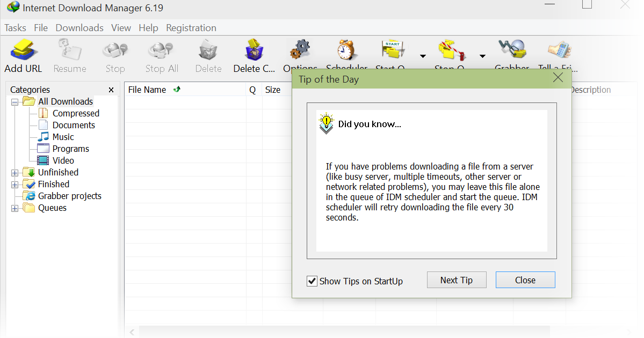The image size is (644, 338).
Task: Open the Start Queue dropdown arrow
Action: 423,56
